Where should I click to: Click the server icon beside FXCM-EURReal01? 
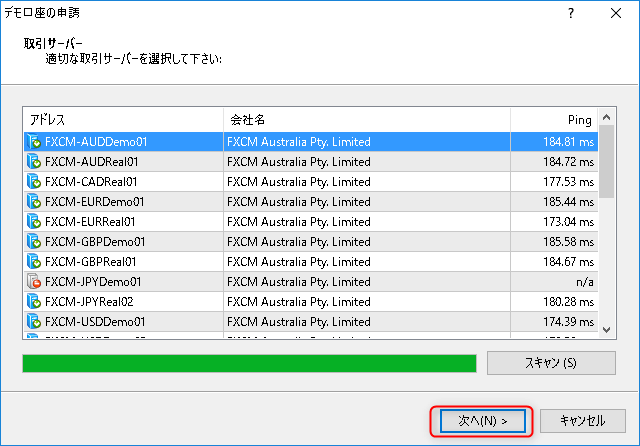pyautogui.click(x=34, y=222)
